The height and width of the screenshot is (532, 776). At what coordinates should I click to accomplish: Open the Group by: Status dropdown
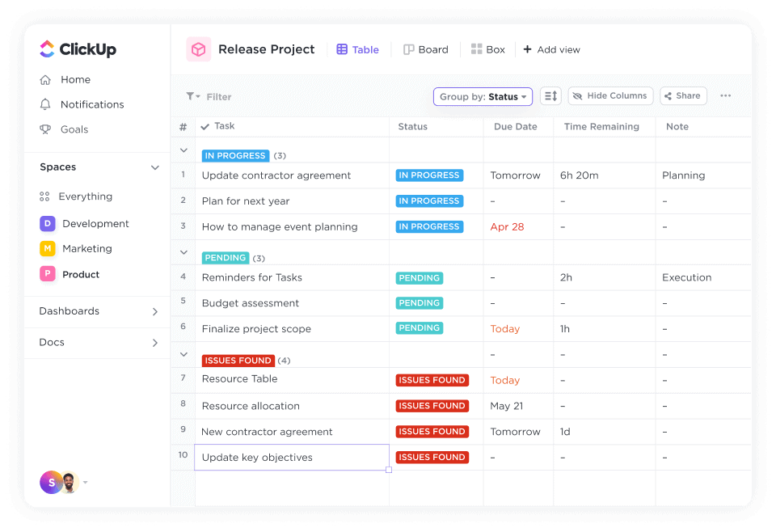point(483,96)
